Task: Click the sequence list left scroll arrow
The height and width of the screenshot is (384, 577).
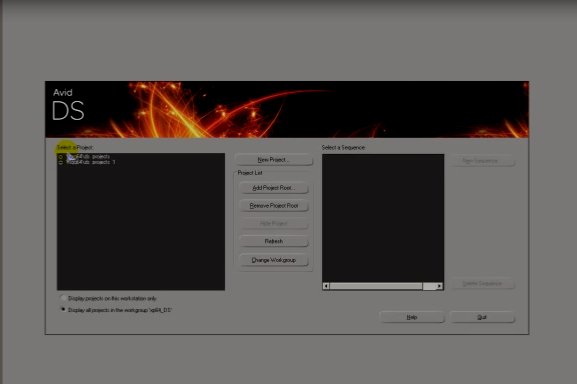Action: [x=326, y=286]
